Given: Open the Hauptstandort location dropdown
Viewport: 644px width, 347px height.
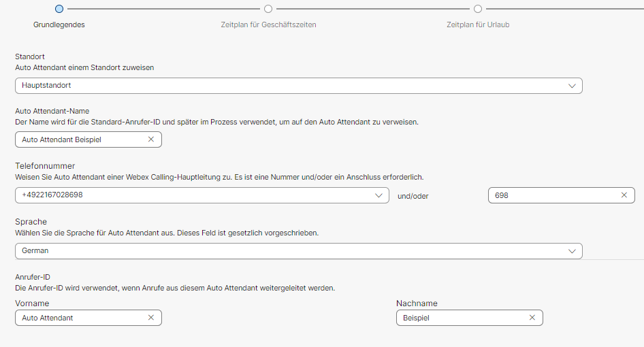Looking at the screenshot, I should tap(299, 86).
